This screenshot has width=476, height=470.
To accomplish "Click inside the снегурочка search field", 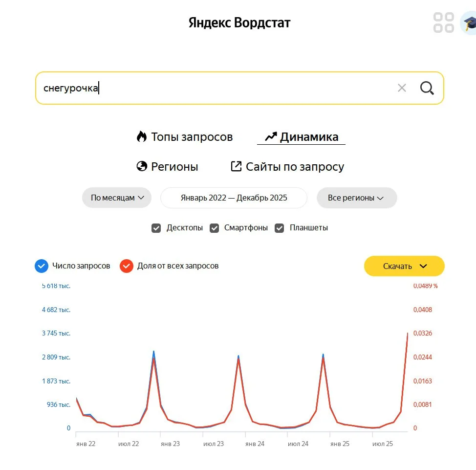I will click(220, 88).
